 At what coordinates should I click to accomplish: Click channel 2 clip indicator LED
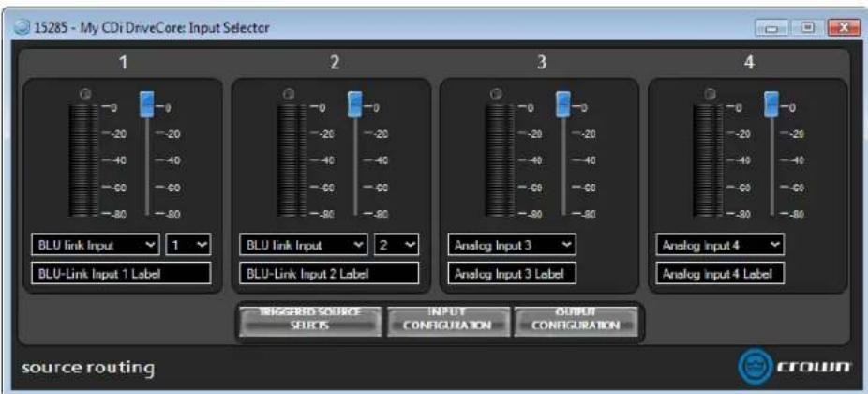[x=288, y=95]
